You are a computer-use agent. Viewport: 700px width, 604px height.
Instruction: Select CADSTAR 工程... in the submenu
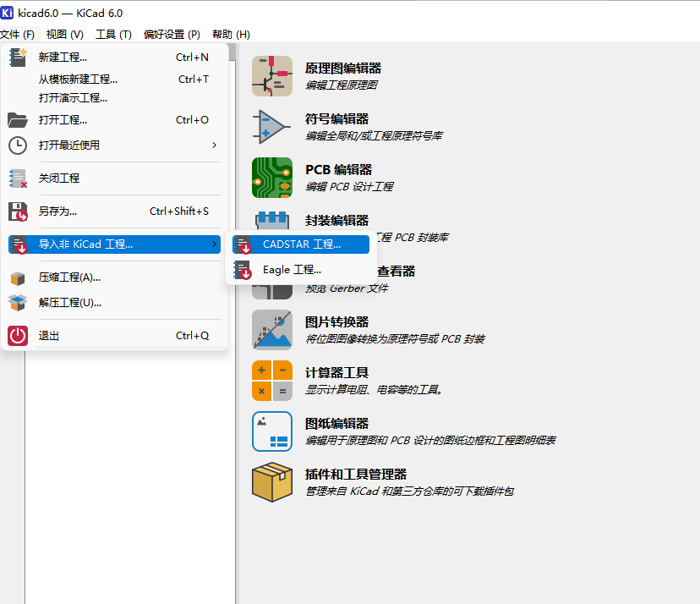tap(301, 244)
